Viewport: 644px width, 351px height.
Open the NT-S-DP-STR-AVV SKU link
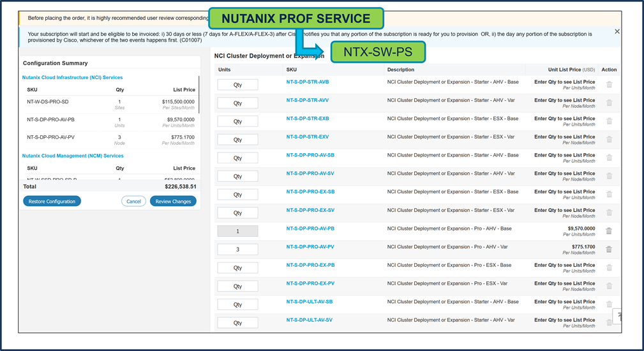click(x=308, y=100)
